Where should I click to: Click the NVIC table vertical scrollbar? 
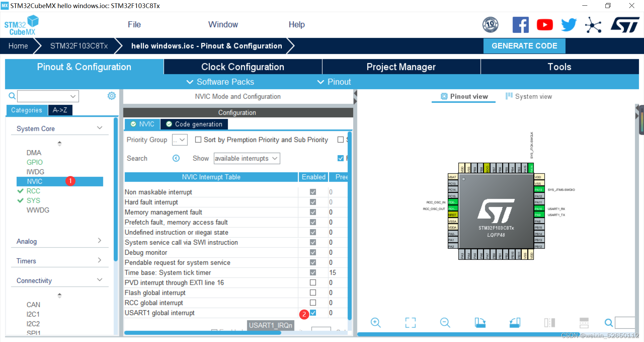[x=350, y=225]
